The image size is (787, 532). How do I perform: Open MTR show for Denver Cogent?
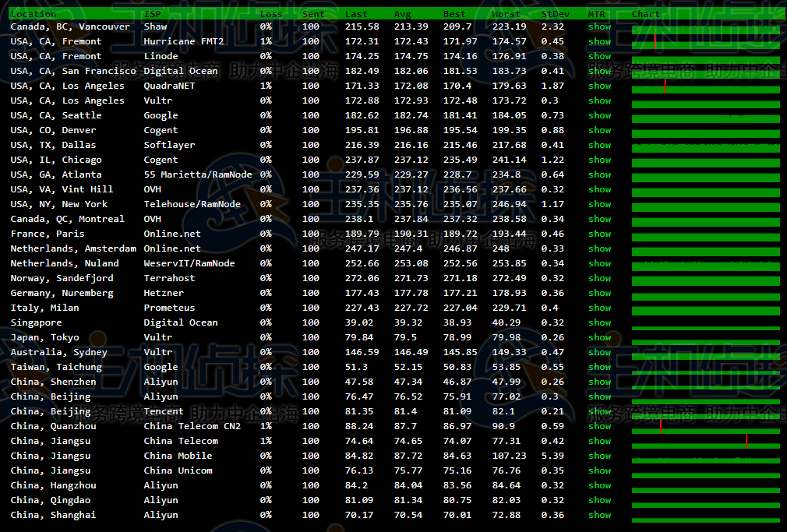(599, 130)
